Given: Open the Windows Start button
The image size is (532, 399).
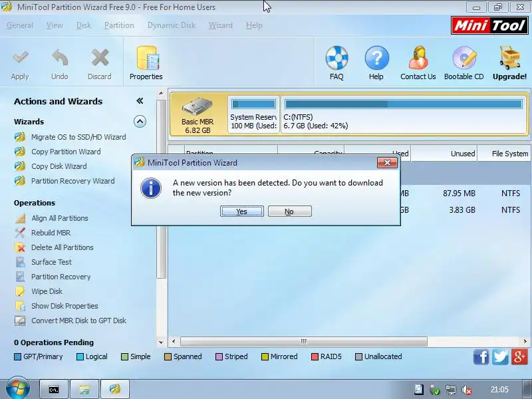Looking at the screenshot, I should [x=18, y=389].
